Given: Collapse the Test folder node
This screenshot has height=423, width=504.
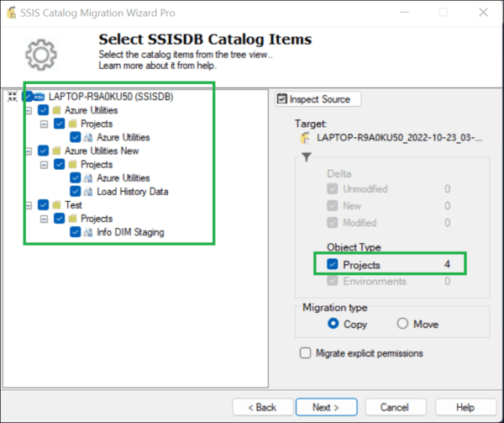Looking at the screenshot, I should coord(29,205).
